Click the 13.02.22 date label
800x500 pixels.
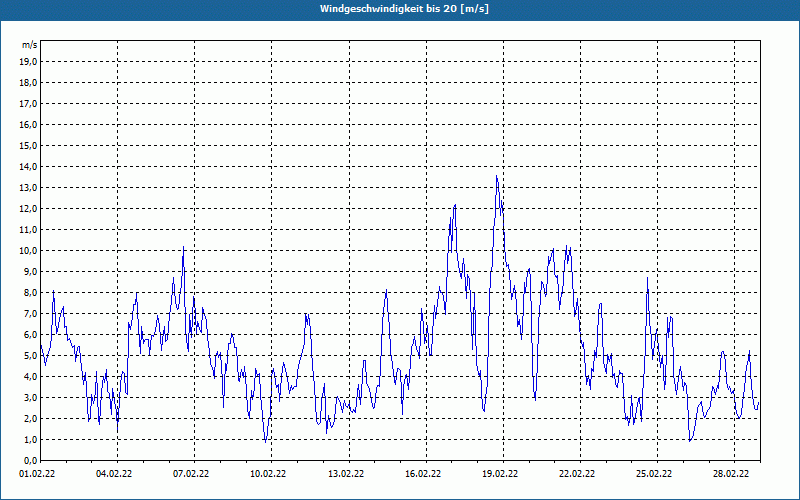pos(346,474)
